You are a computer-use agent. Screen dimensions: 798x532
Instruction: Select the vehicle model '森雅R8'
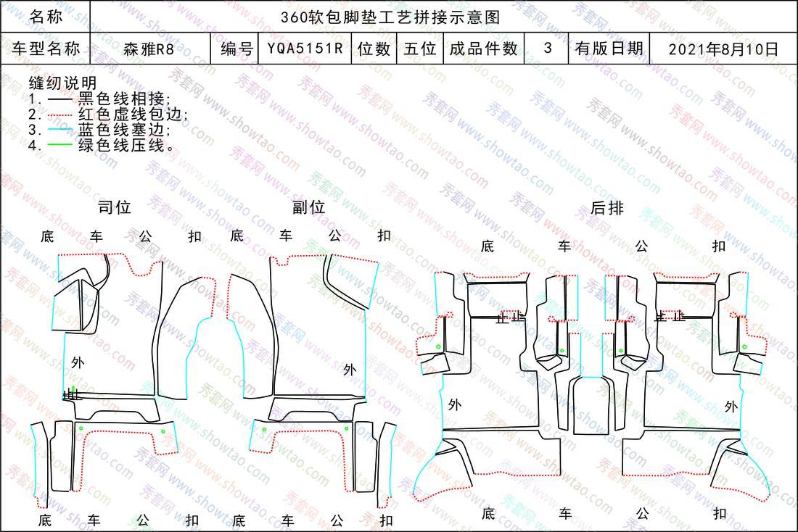coord(149,49)
